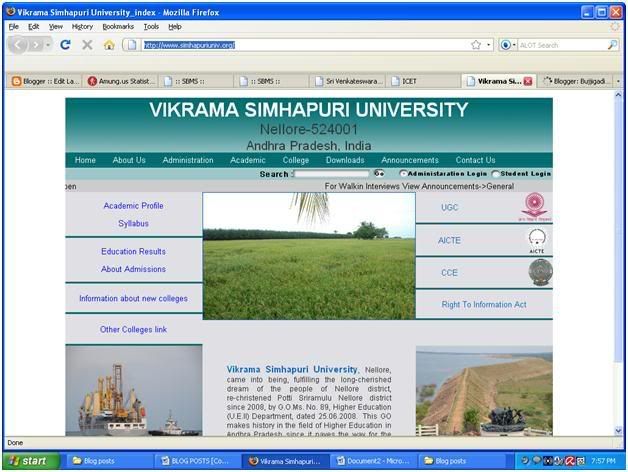Open the URL bar history dropdown arrow

tap(489, 45)
